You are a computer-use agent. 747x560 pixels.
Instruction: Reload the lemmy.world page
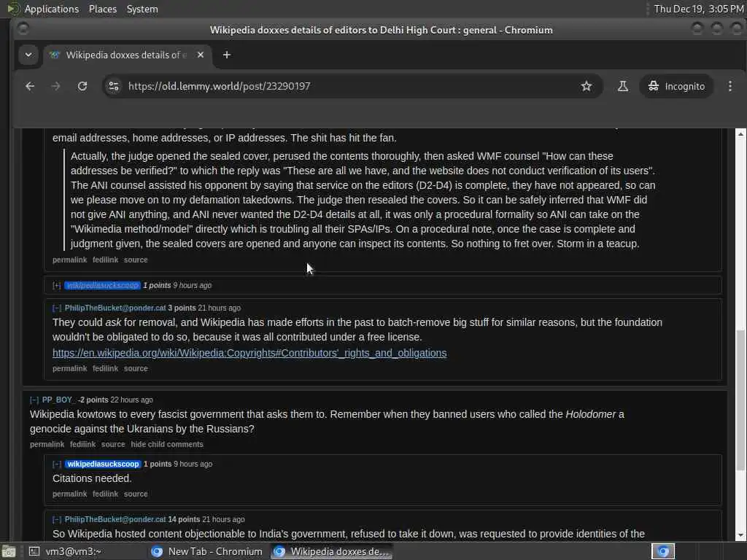[82, 86]
